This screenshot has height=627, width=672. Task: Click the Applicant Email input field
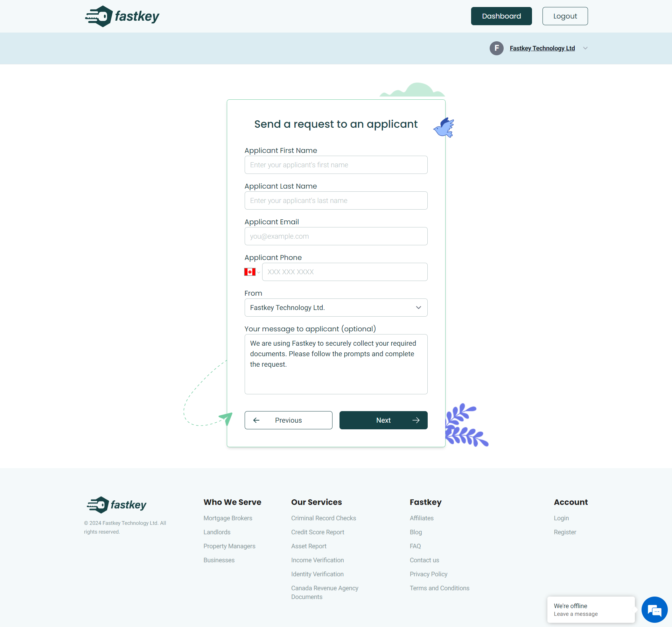[x=336, y=236]
